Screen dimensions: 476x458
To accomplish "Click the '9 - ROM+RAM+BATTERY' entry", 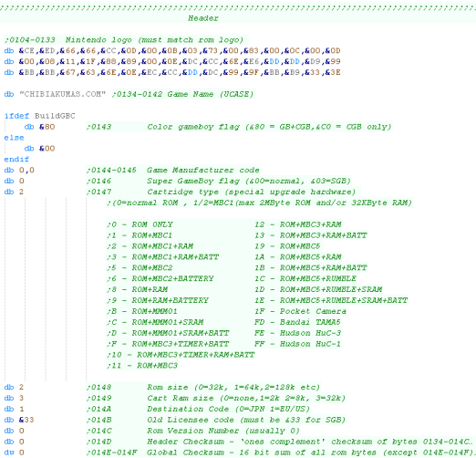I will (158, 300).
